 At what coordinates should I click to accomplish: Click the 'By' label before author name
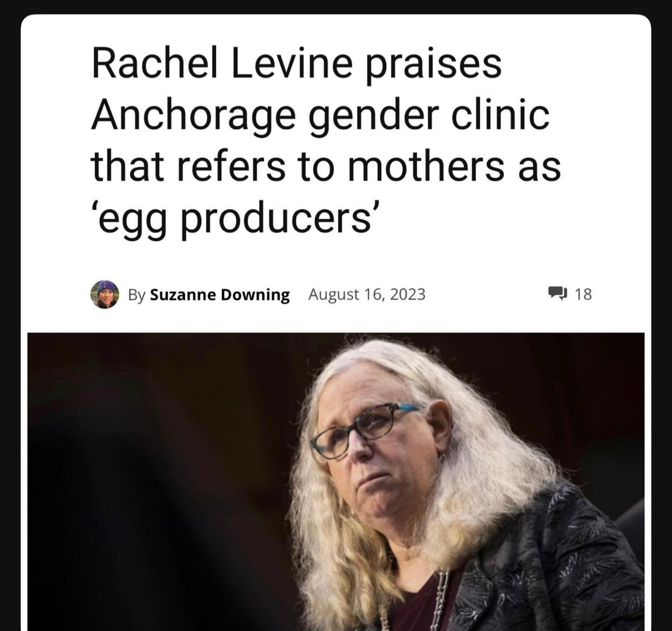click(137, 295)
